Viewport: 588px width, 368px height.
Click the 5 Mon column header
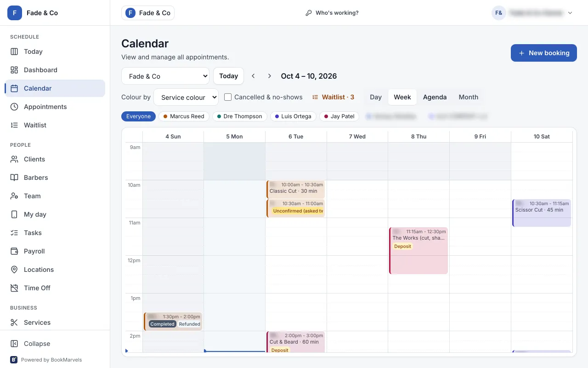[x=234, y=137]
